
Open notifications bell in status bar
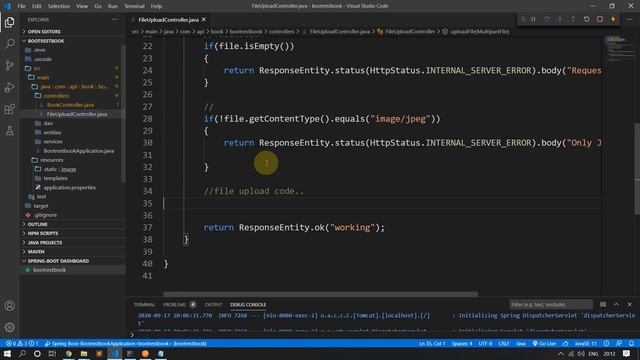coord(631,344)
